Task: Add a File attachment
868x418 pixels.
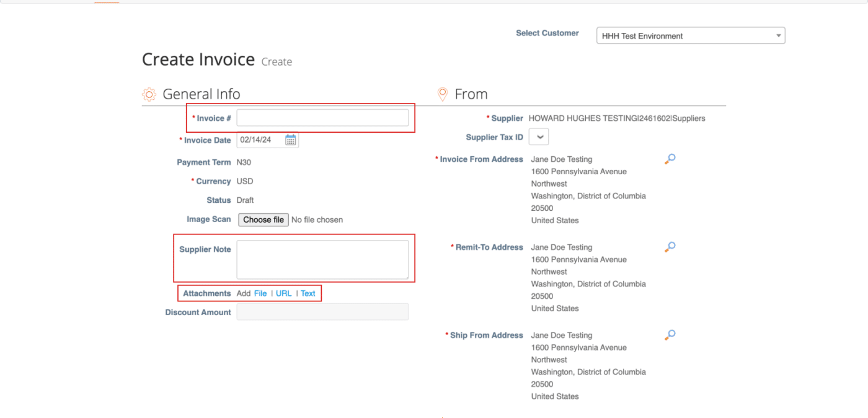Action: (260, 293)
